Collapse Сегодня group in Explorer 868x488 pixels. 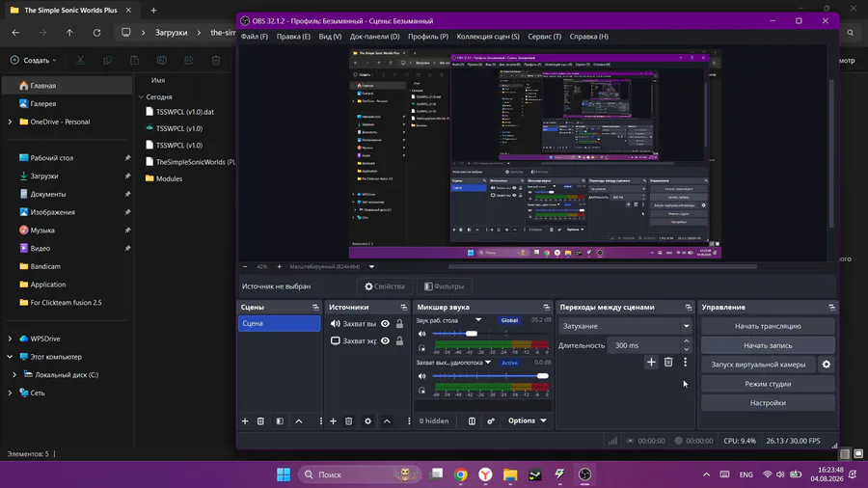point(141,96)
